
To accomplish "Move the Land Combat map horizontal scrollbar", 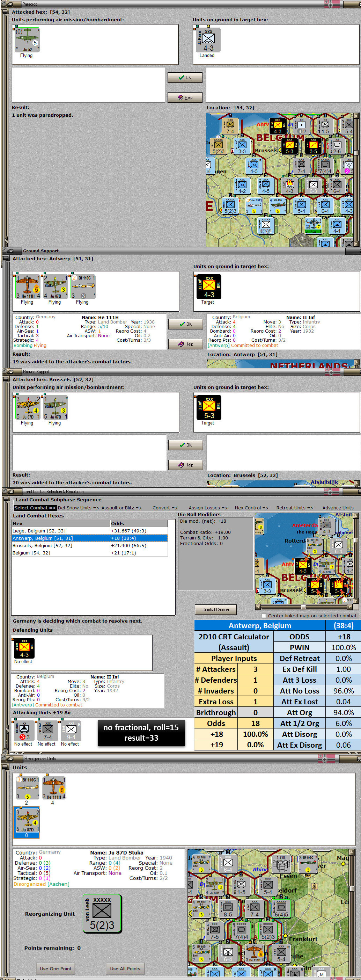I will pos(304,607).
